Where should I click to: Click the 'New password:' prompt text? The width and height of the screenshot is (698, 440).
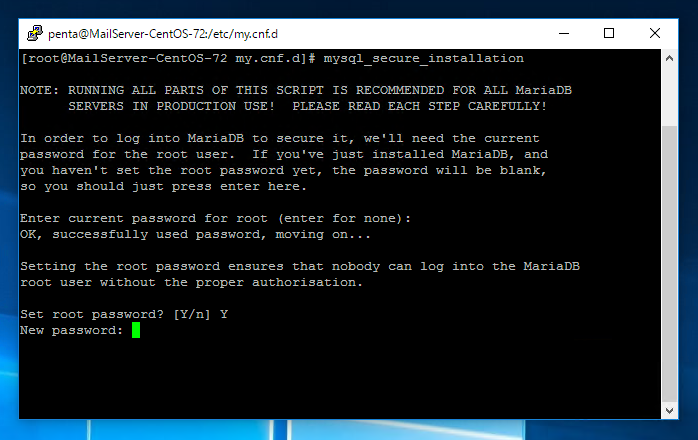click(x=72, y=330)
